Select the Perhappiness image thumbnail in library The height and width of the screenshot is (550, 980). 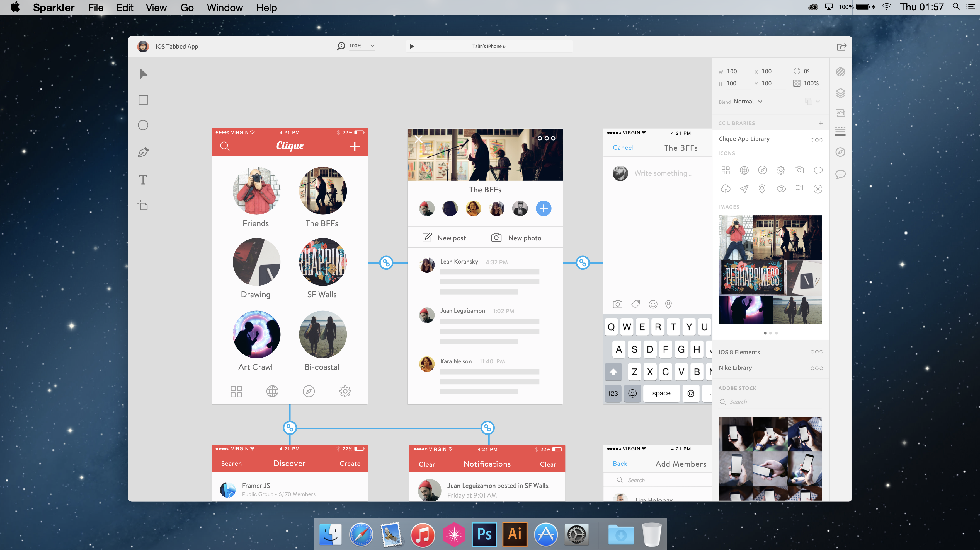pos(753,278)
